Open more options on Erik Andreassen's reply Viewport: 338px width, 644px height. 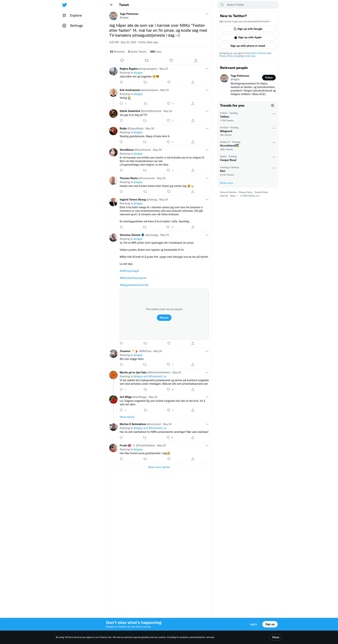tap(207, 90)
